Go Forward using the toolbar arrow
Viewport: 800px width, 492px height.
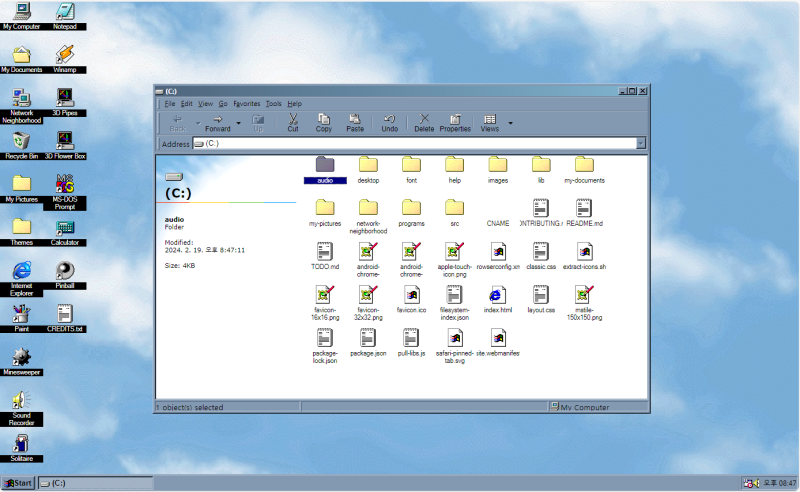click(x=218, y=123)
